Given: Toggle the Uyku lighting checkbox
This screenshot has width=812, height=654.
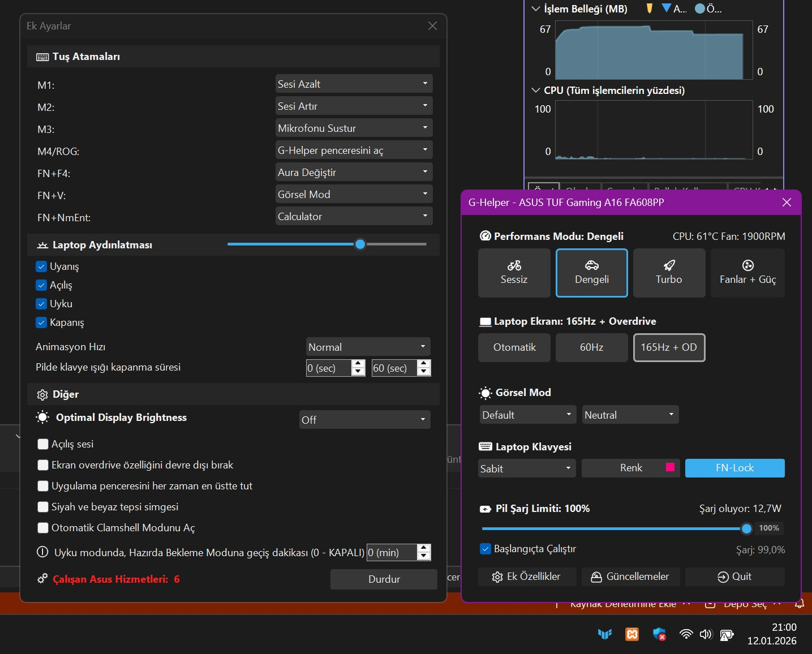Looking at the screenshot, I should tap(41, 304).
